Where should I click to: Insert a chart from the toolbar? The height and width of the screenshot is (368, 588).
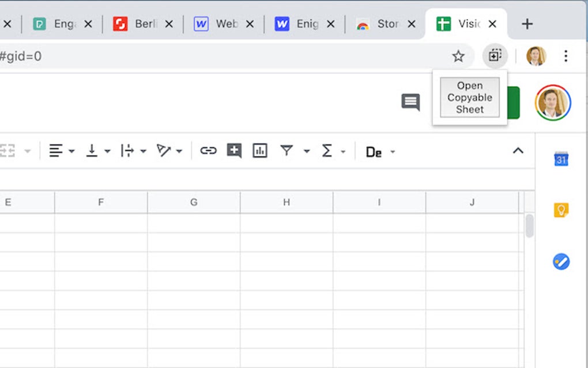[x=260, y=151]
